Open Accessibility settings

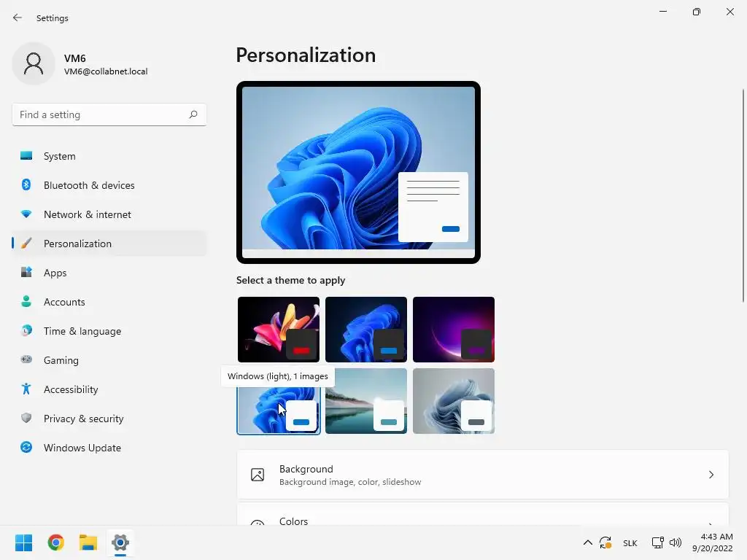click(109, 389)
